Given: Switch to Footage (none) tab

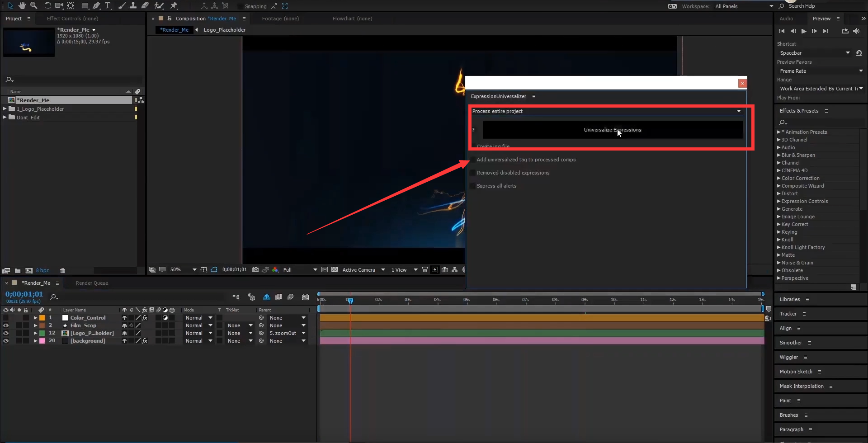Looking at the screenshot, I should pyautogui.click(x=280, y=19).
